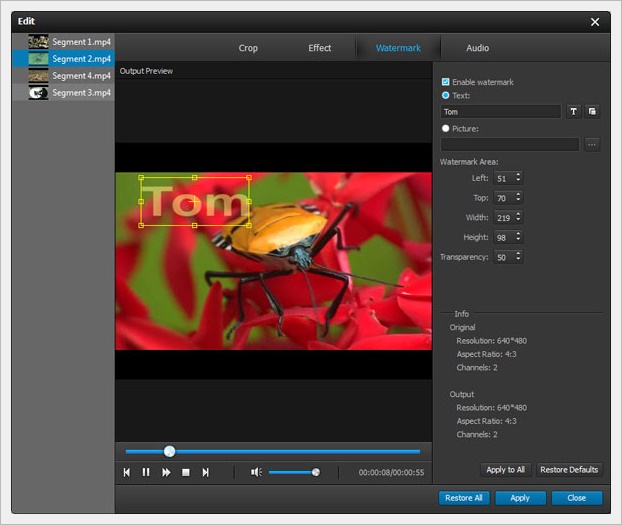Stop the video preview
622x525 pixels.
[x=185, y=472]
